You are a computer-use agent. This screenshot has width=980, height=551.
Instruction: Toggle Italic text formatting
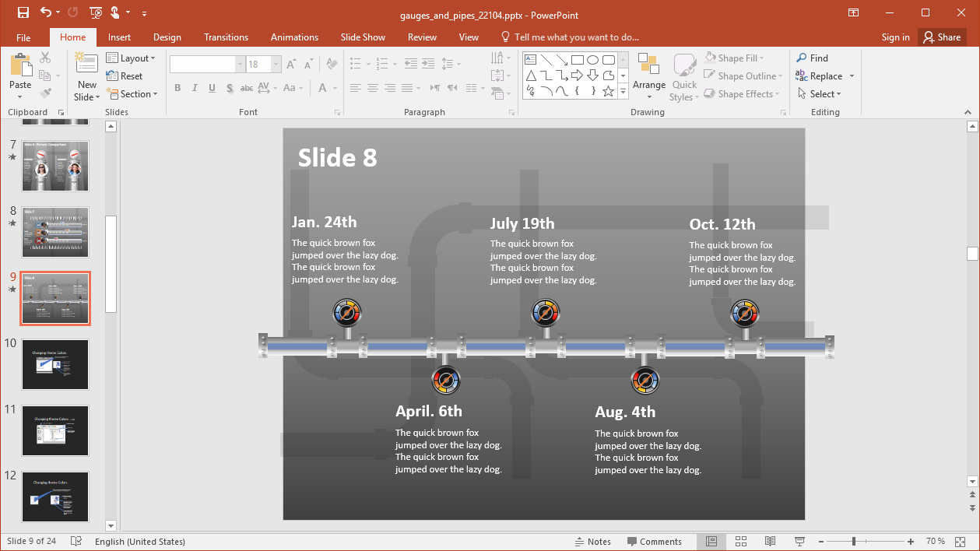tap(195, 89)
